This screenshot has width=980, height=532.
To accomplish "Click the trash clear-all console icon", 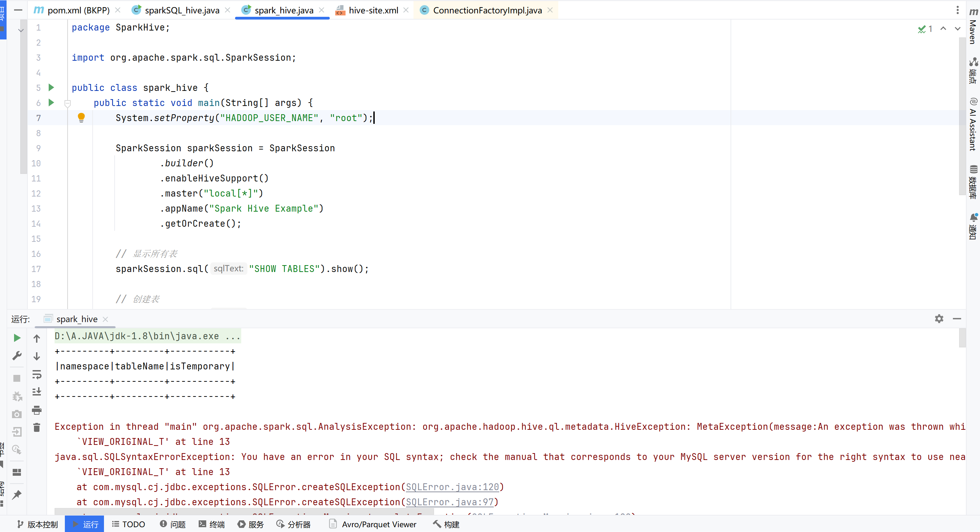I will coord(36,427).
